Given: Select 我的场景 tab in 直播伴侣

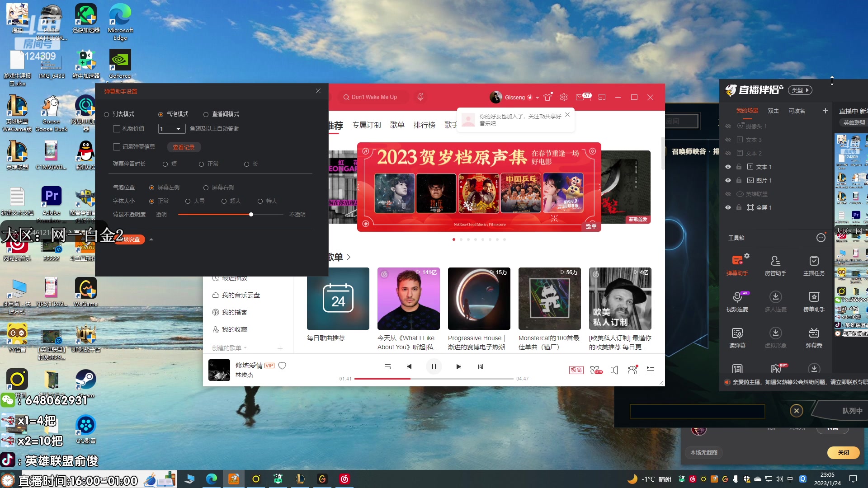Looking at the screenshot, I should (747, 111).
